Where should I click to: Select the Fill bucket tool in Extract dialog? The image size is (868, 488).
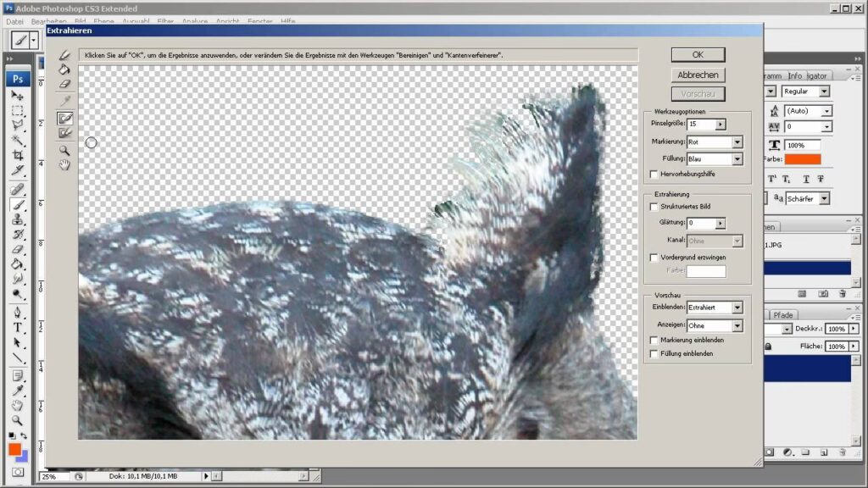[65, 69]
